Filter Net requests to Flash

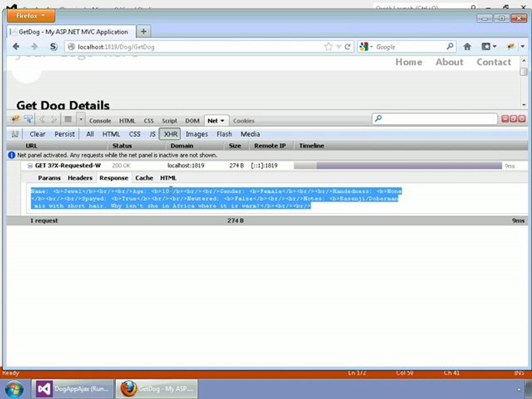pyautogui.click(x=224, y=134)
